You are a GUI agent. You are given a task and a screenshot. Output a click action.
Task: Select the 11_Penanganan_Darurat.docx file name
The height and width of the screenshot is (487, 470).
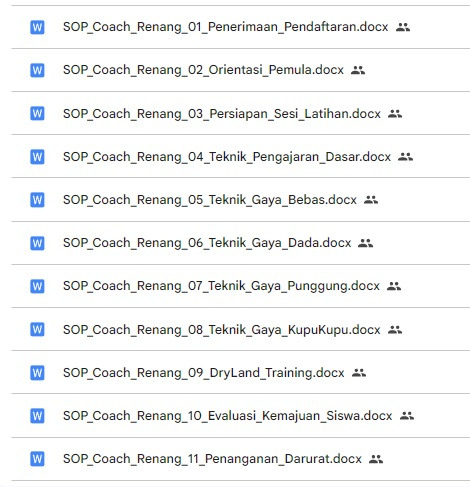coord(212,459)
